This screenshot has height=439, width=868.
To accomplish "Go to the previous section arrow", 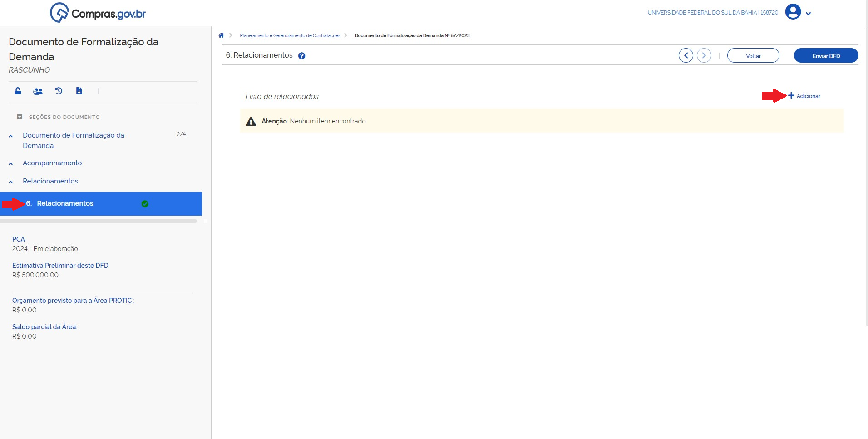I will point(686,56).
